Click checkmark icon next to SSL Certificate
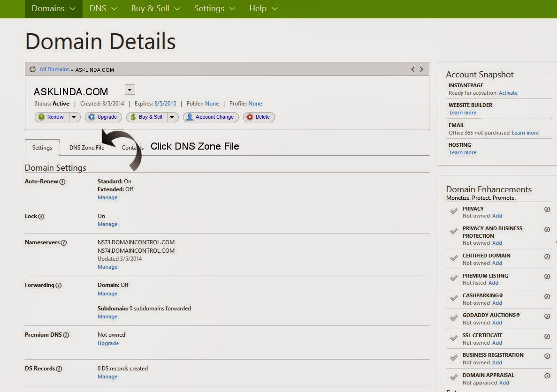 point(454,338)
